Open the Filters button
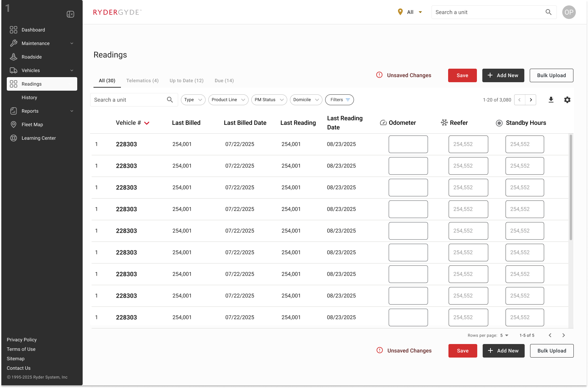Screen dimensions: 588x388 point(339,100)
